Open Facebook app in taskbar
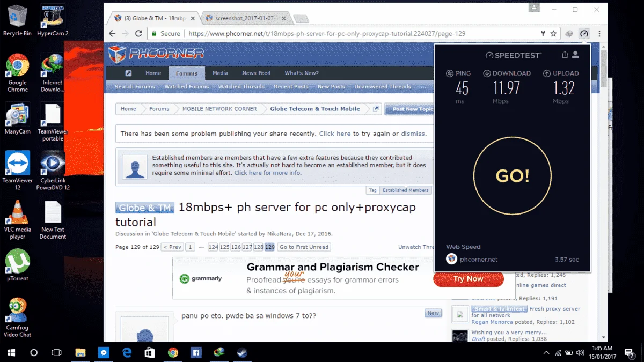The image size is (644, 362). point(196,352)
